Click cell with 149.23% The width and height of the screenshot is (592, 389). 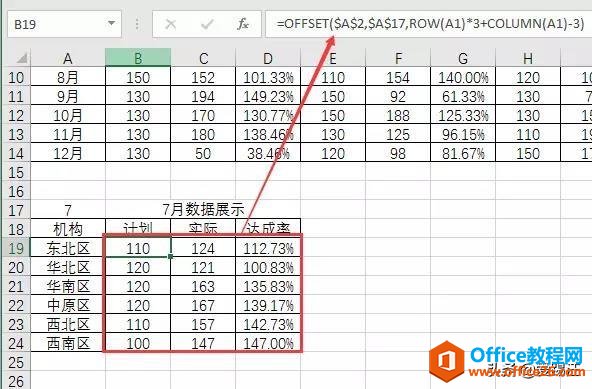pos(268,96)
